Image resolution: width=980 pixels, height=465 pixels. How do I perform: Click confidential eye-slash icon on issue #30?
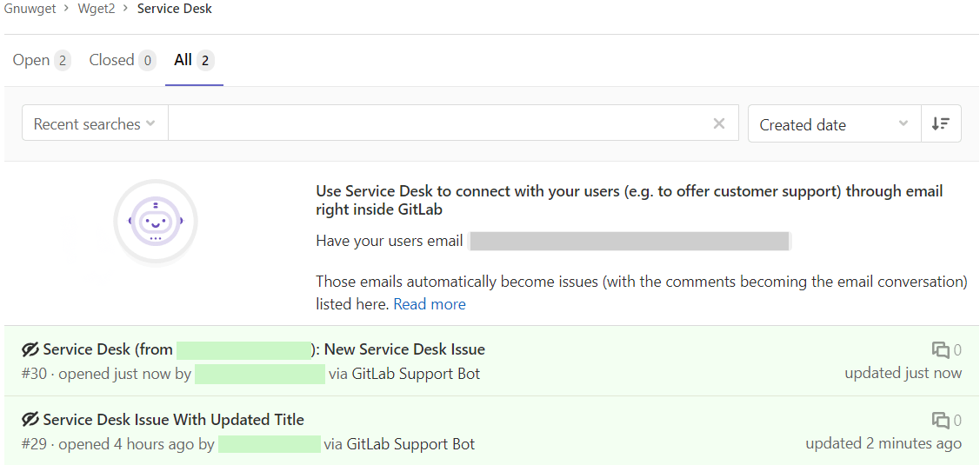point(30,349)
